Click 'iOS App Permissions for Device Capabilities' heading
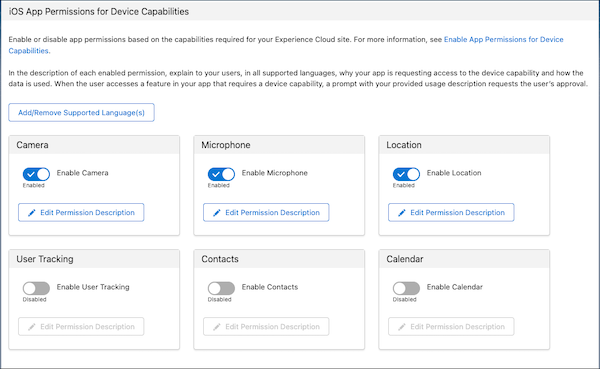The height and width of the screenshot is (369, 600). coord(99,11)
